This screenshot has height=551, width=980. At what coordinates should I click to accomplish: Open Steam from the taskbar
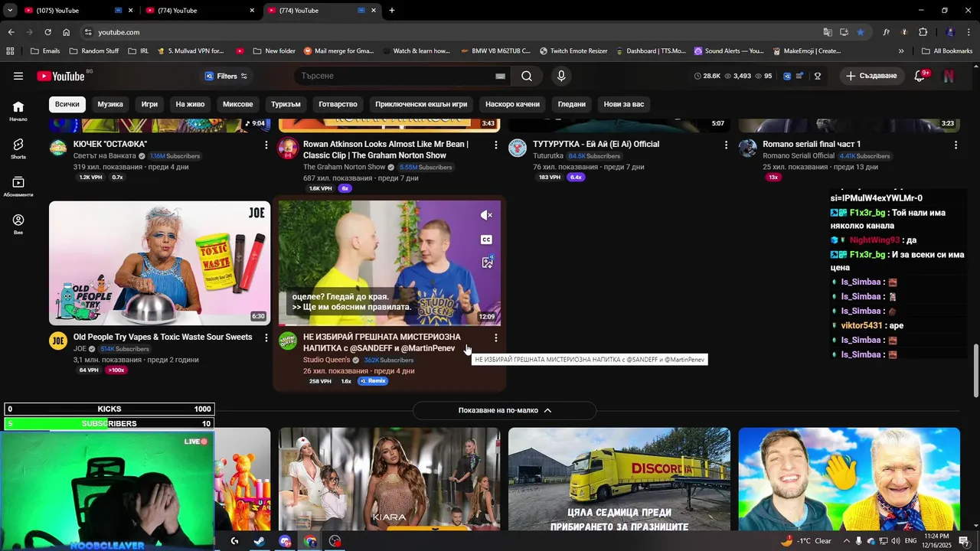click(260, 541)
